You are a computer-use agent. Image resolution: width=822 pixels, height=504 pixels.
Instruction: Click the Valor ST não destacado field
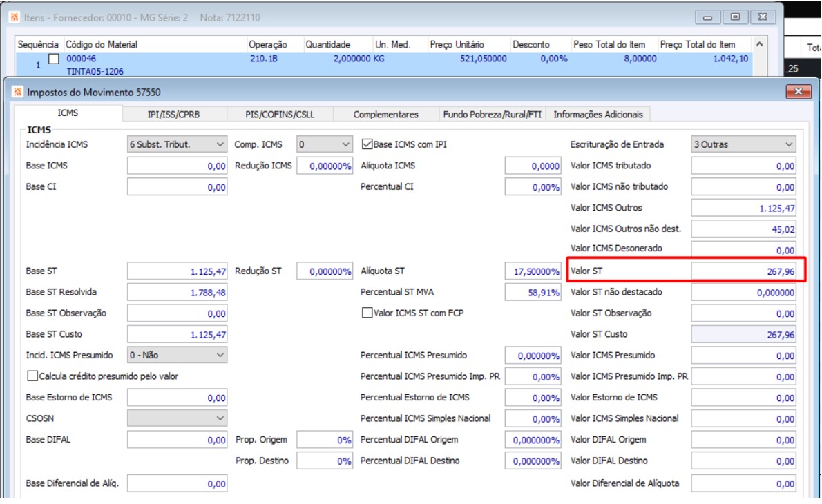(x=743, y=292)
